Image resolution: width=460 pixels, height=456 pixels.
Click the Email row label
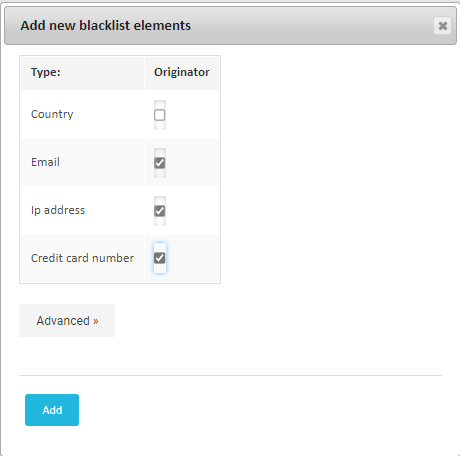[45, 162]
